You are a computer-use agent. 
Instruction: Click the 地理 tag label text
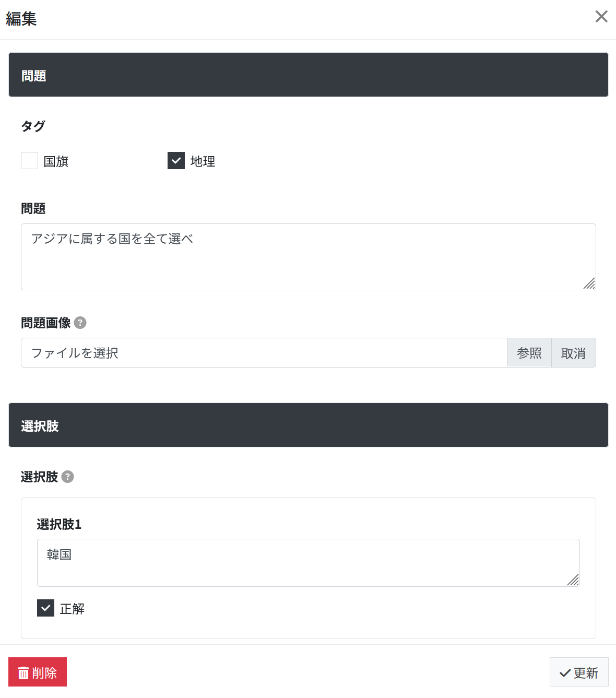(x=203, y=161)
